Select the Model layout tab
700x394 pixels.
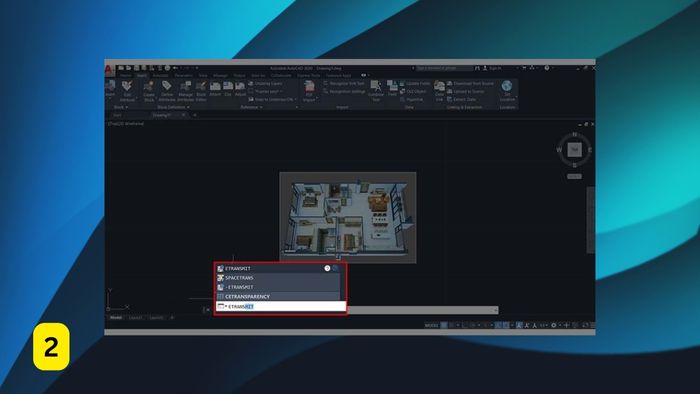tap(116, 318)
